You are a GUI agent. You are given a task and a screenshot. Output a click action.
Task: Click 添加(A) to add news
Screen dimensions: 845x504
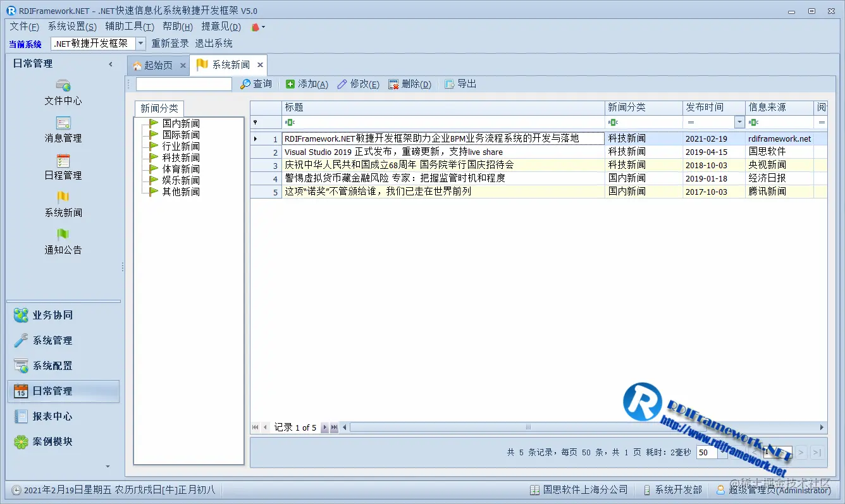pos(307,84)
